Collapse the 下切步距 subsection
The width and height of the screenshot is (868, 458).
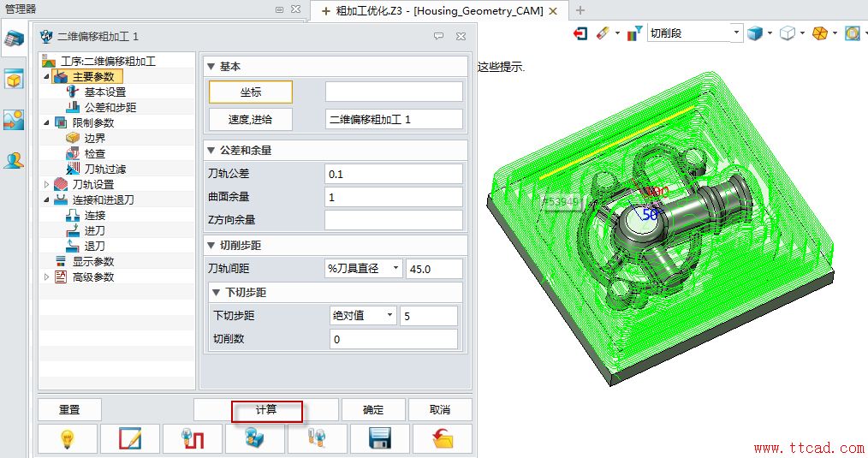(x=217, y=293)
